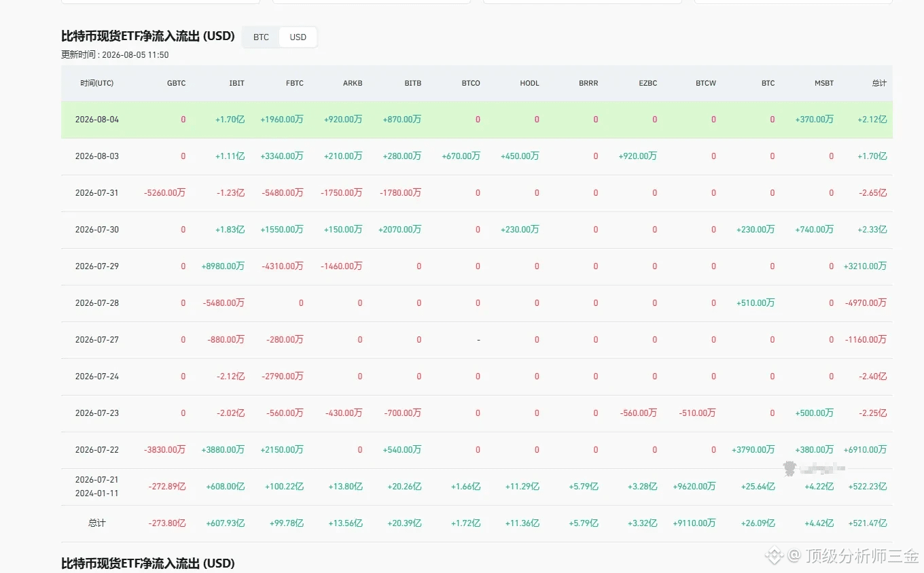Click the ARKB column header
924x573 pixels.
[x=353, y=83]
